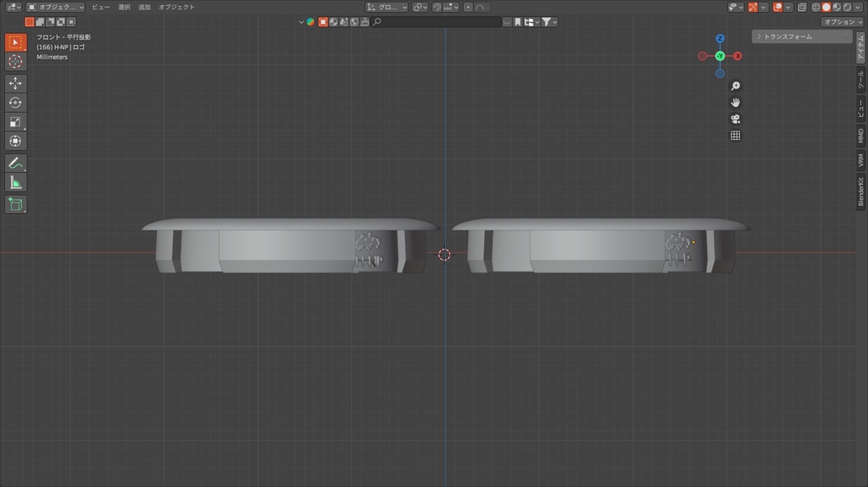This screenshot has width=868, height=487.
Task: Focus the BlenderKit search field
Action: tap(437, 22)
